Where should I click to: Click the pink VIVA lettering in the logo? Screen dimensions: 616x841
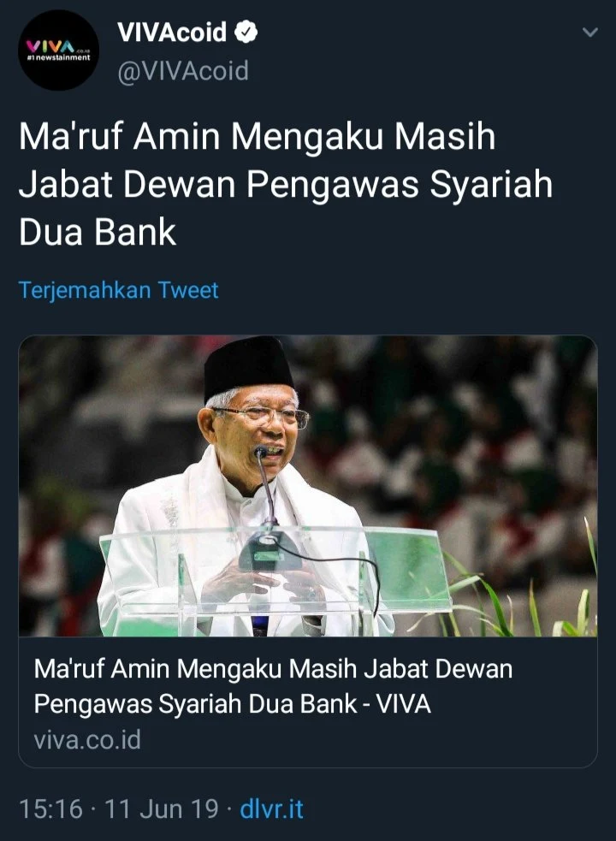coord(51,47)
